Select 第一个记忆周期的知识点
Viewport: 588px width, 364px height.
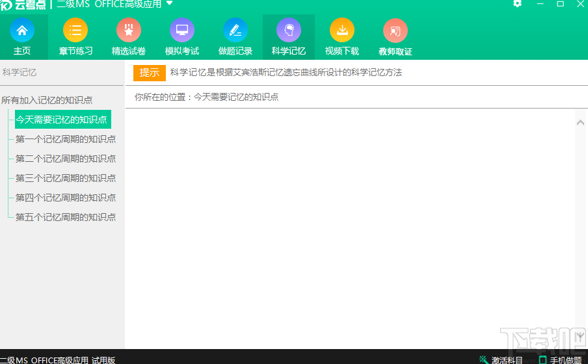pos(66,139)
